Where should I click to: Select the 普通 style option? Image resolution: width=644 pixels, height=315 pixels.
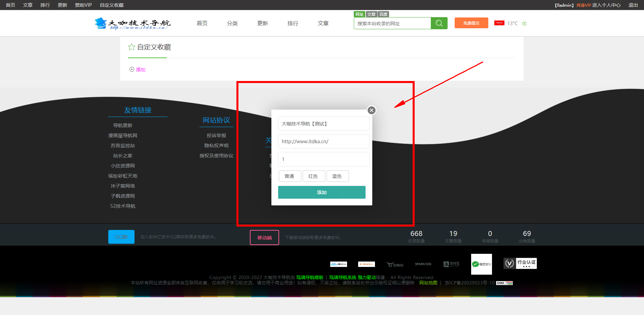[290, 176]
